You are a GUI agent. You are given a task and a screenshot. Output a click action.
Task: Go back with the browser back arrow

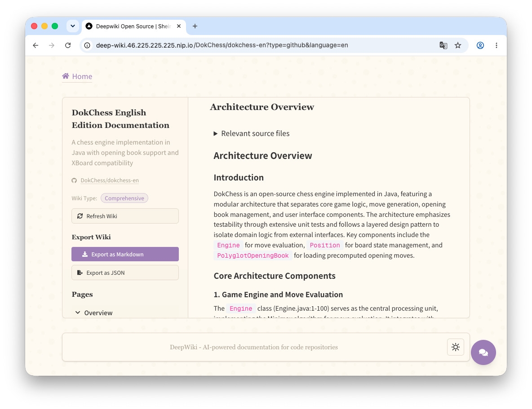coord(35,45)
